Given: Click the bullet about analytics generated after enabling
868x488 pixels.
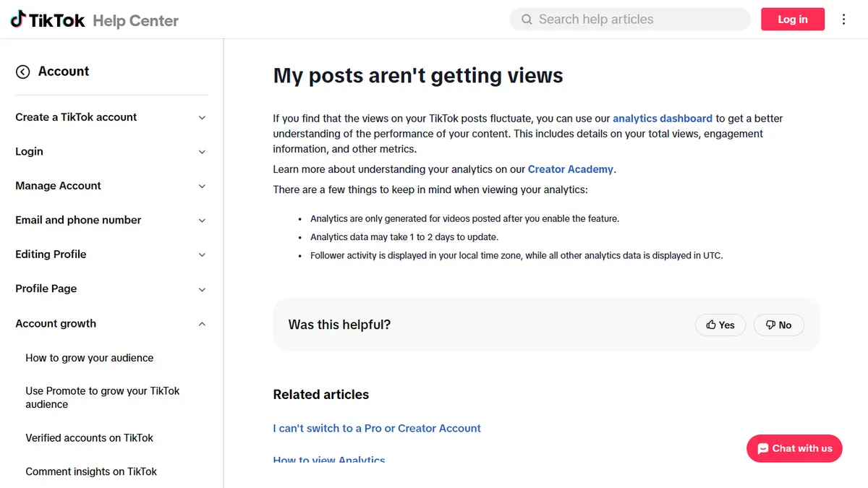Looking at the screenshot, I should click(x=465, y=218).
